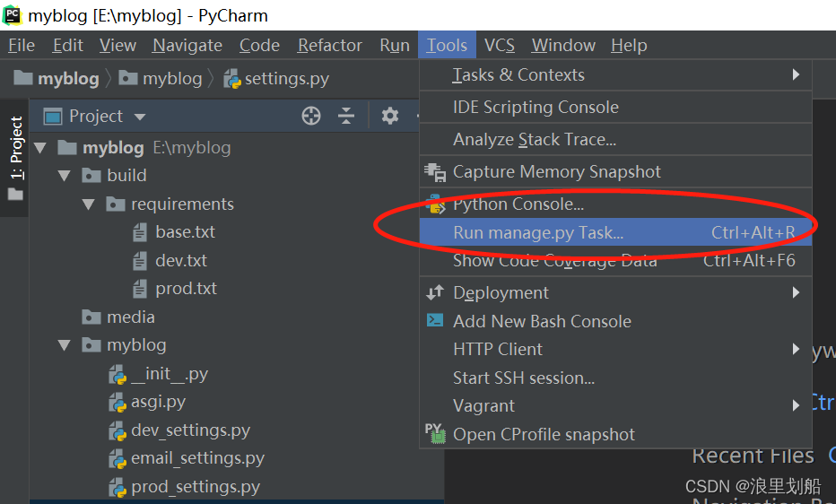Open the Edit menu
Screen dimensions: 836x504
[x=67, y=45]
